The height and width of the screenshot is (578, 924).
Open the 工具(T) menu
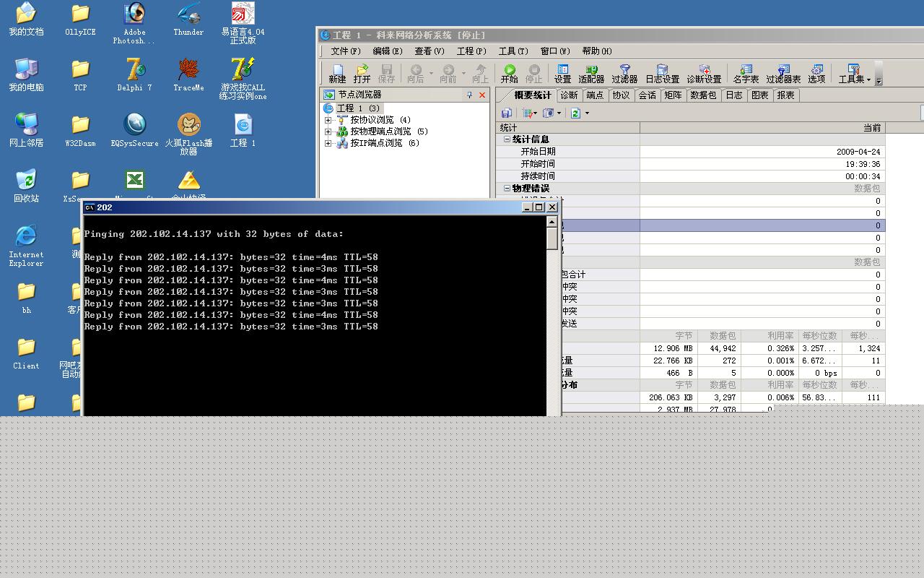pyautogui.click(x=513, y=51)
